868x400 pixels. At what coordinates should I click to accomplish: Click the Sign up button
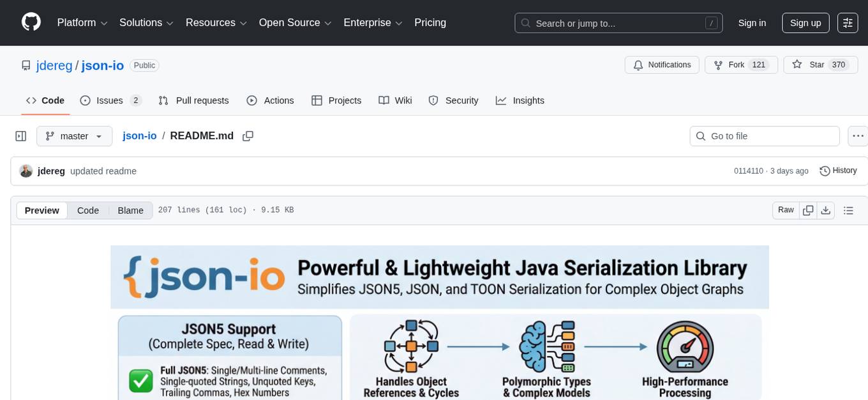point(805,22)
